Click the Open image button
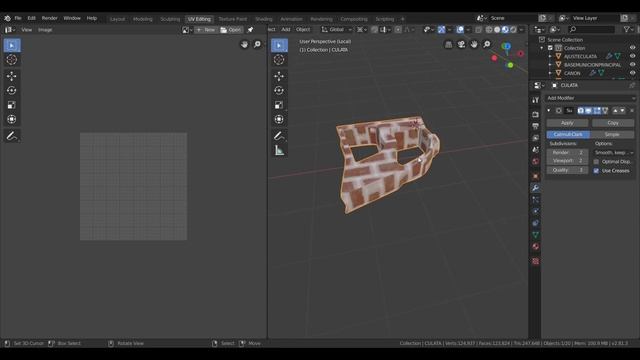This screenshot has height=360, width=640. click(x=231, y=30)
